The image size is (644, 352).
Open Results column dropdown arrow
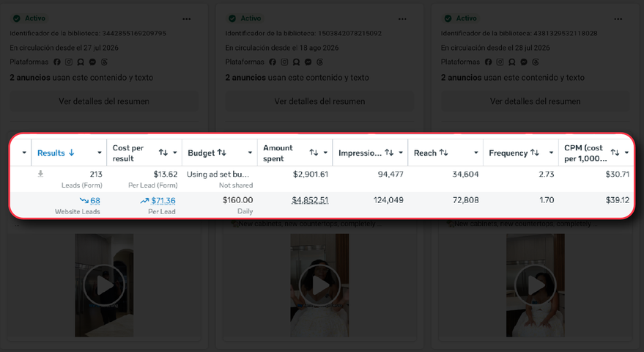(100, 153)
